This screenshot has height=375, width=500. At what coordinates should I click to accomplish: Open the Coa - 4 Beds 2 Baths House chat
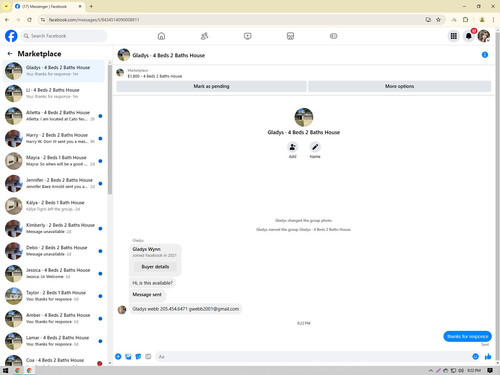pyautogui.click(x=54, y=360)
